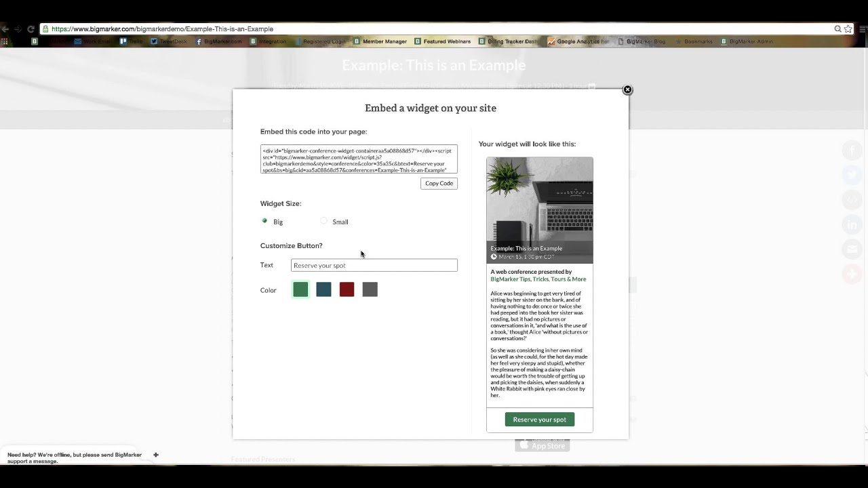The width and height of the screenshot is (868, 488).
Task: Expand the Need help chat widget
Action: point(155,455)
